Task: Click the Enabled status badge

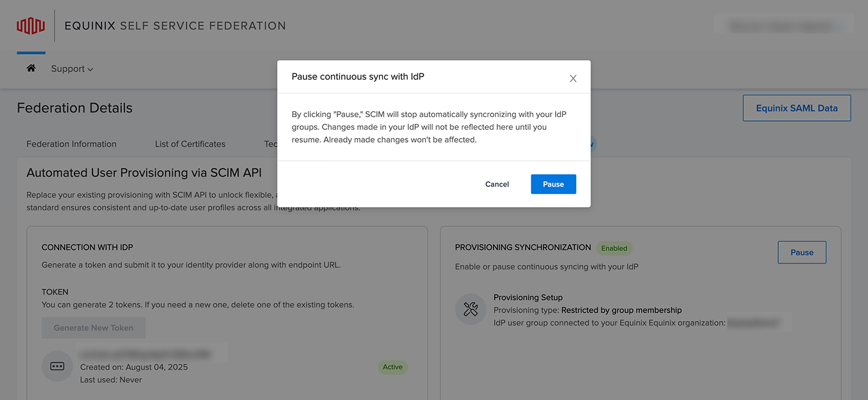Action: click(614, 248)
